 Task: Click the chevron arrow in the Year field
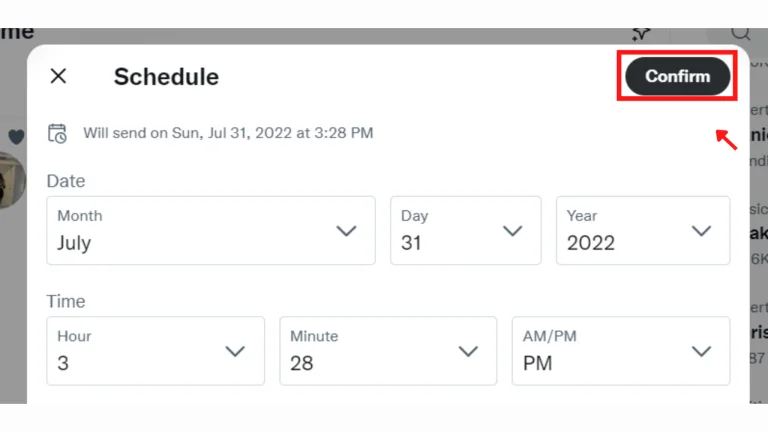click(x=701, y=231)
